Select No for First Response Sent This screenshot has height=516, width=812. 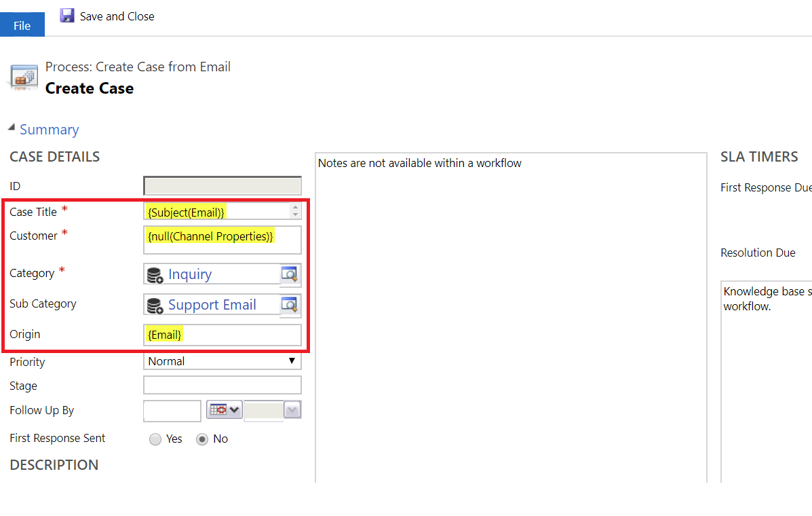pyautogui.click(x=201, y=439)
